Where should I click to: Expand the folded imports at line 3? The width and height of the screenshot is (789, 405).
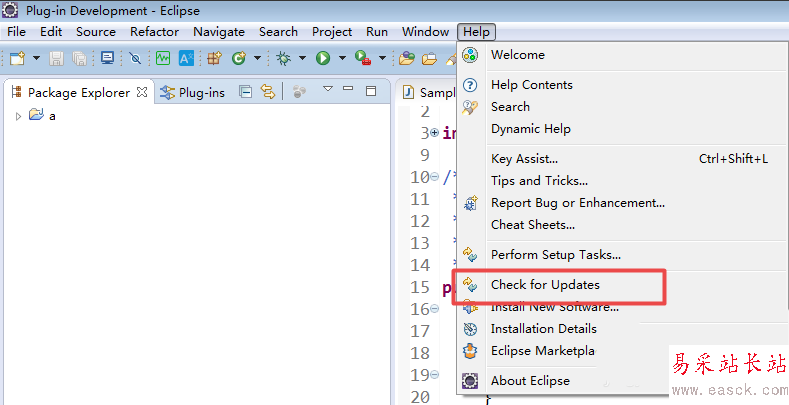434,132
